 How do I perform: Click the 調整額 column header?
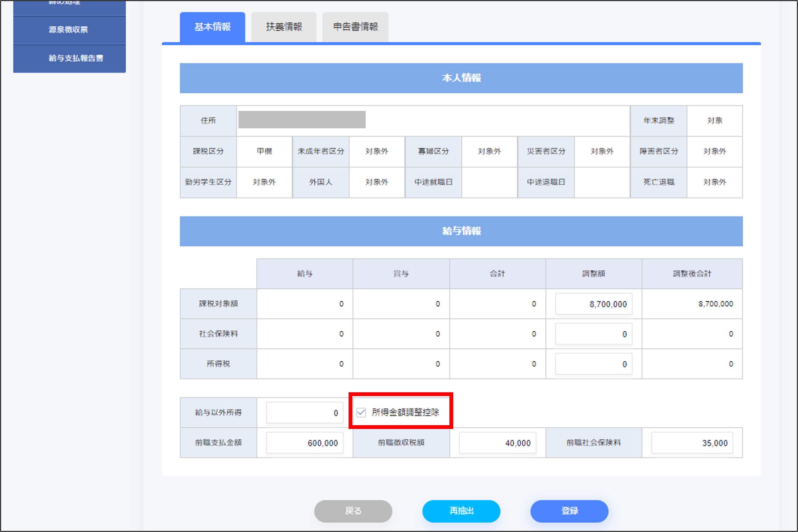(594, 274)
